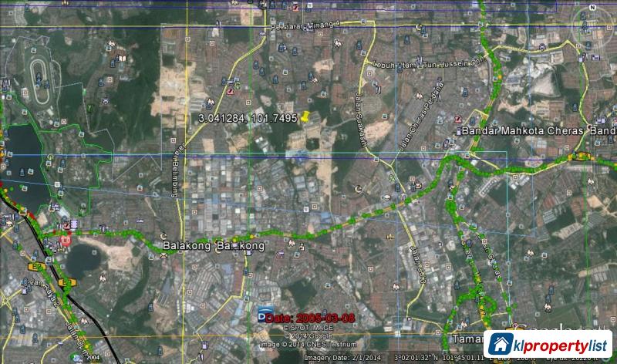Click the Bandar Mahkota Cheras place label
This screenshot has width=617, height=364.
click(523, 130)
